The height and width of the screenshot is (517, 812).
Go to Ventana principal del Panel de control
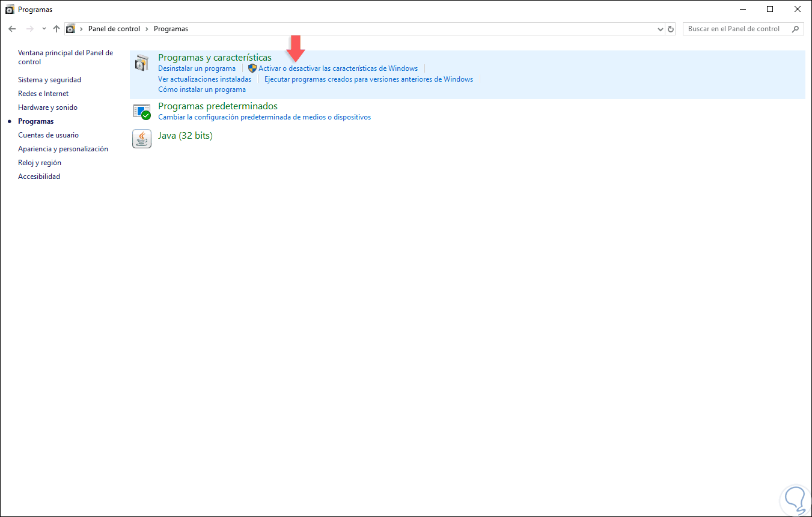[x=66, y=57]
